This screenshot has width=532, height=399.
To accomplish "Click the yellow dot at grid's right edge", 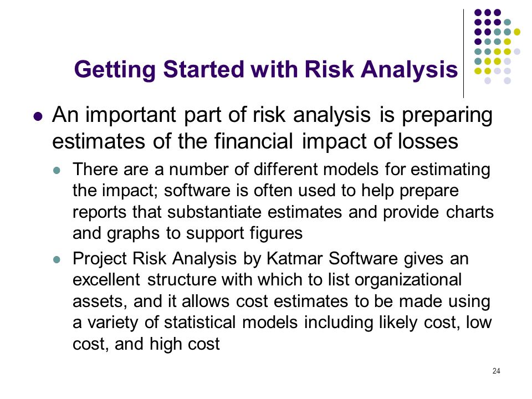I will (x=516, y=32).
